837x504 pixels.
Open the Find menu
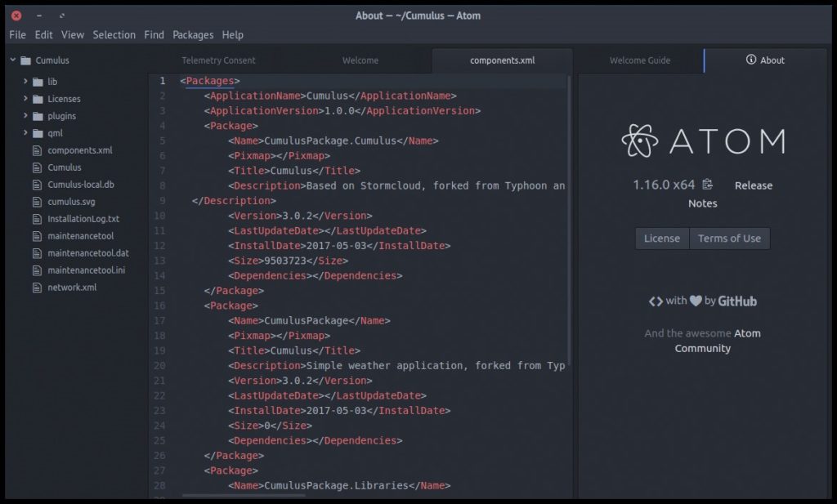coord(154,34)
